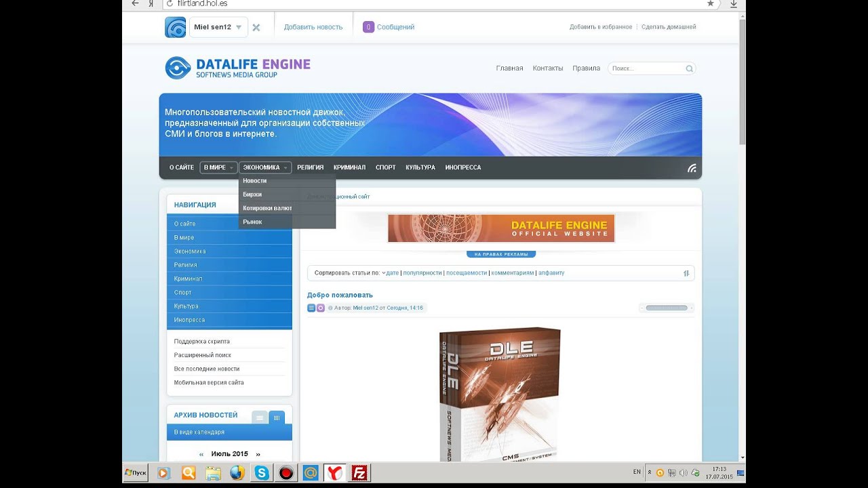Click Сделать домашней link
The height and width of the screenshot is (488, 868).
(669, 27)
